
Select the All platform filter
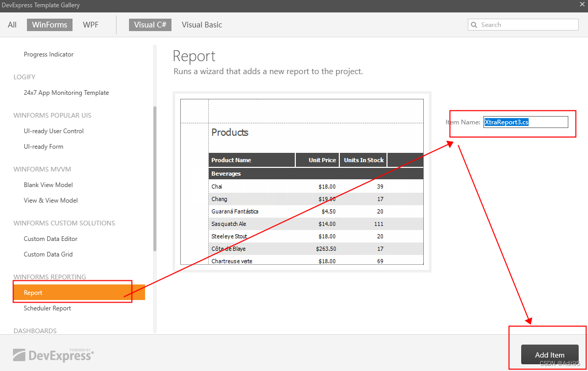click(x=12, y=25)
